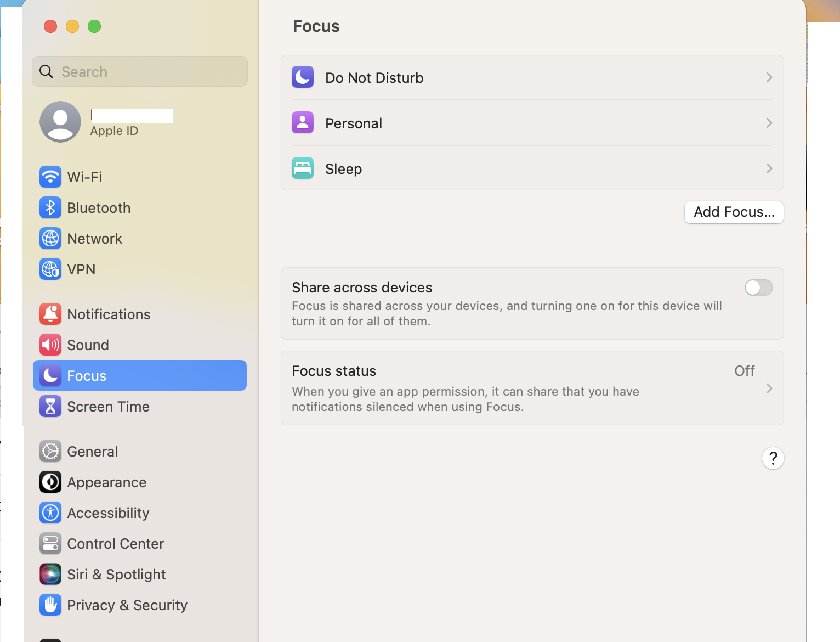The height and width of the screenshot is (642, 840).
Task: Click the Network globe icon
Action: click(50, 238)
